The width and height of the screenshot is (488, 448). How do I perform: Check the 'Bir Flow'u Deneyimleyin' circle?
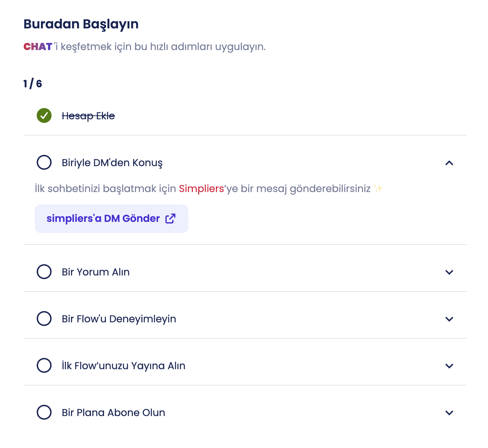coord(44,318)
